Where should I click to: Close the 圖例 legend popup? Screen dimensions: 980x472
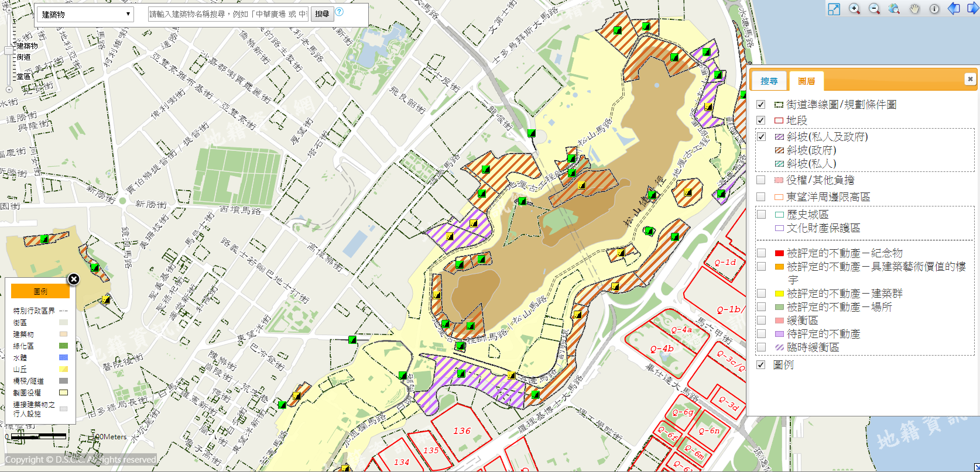[x=73, y=279]
